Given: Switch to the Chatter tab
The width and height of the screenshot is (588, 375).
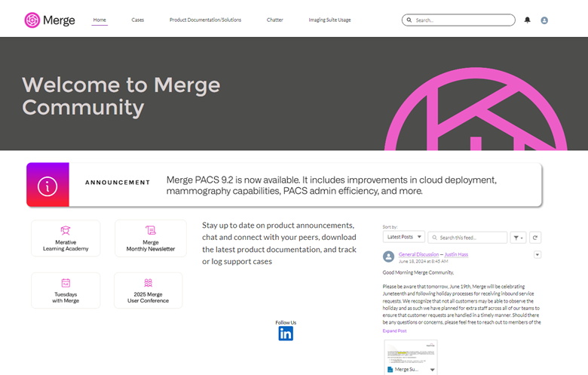Looking at the screenshot, I should pyautogui.click(x=275, y=20).
